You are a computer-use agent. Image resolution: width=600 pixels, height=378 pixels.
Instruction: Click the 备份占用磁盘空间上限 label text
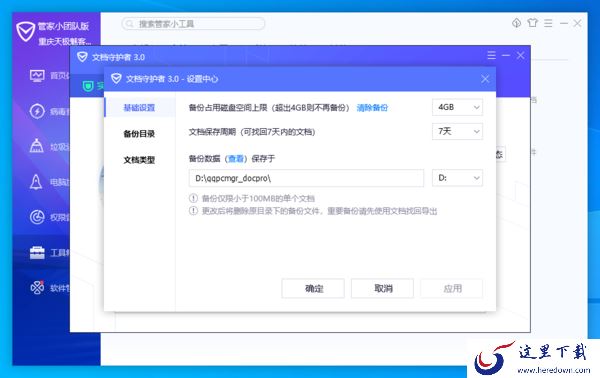228,108
